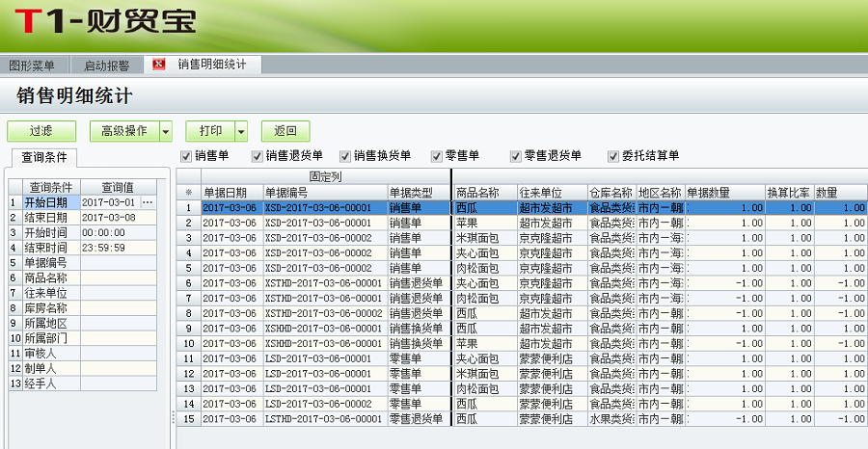Image resolution: width=868 pixels, height=449 pixels.
Task: Select row 8 cell XSTHD-2017-03-06-00002
Action: point(326,313)
